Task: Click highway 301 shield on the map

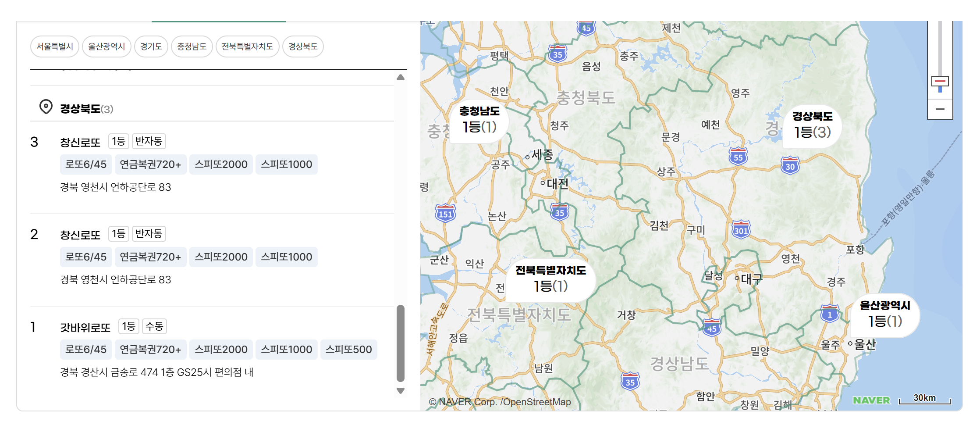Action: [x=741, y=230]
